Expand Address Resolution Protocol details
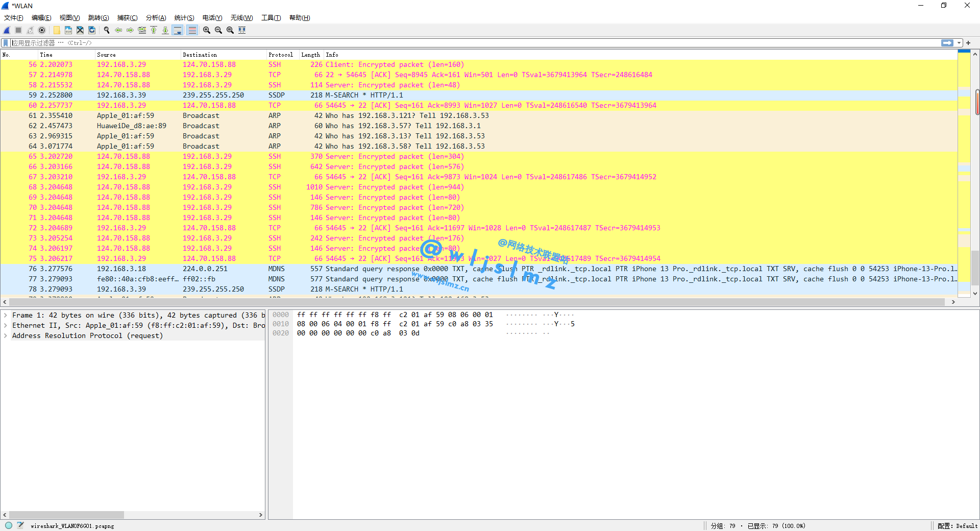 [5, 335]
